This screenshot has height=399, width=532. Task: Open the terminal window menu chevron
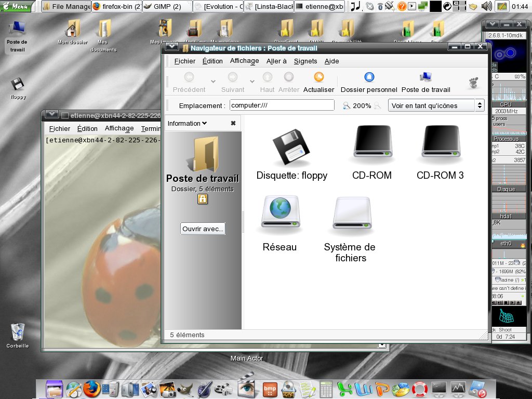click(x=51, y=114)
